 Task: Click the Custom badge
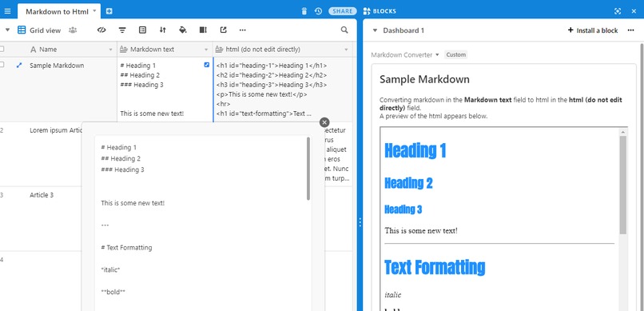coord(456,54)
